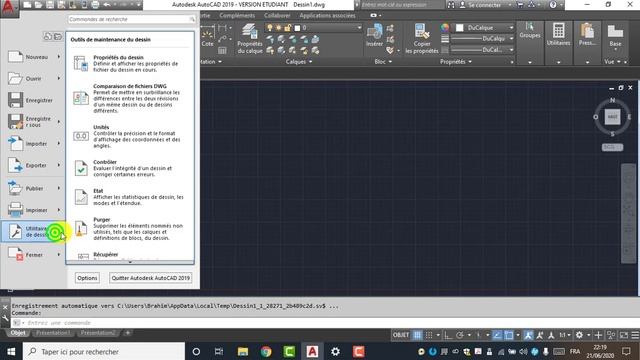Click Quitter Autodesk AutoCAD 2019 button
The width and height of the screenshot is (640, 360).
(151, 278)
